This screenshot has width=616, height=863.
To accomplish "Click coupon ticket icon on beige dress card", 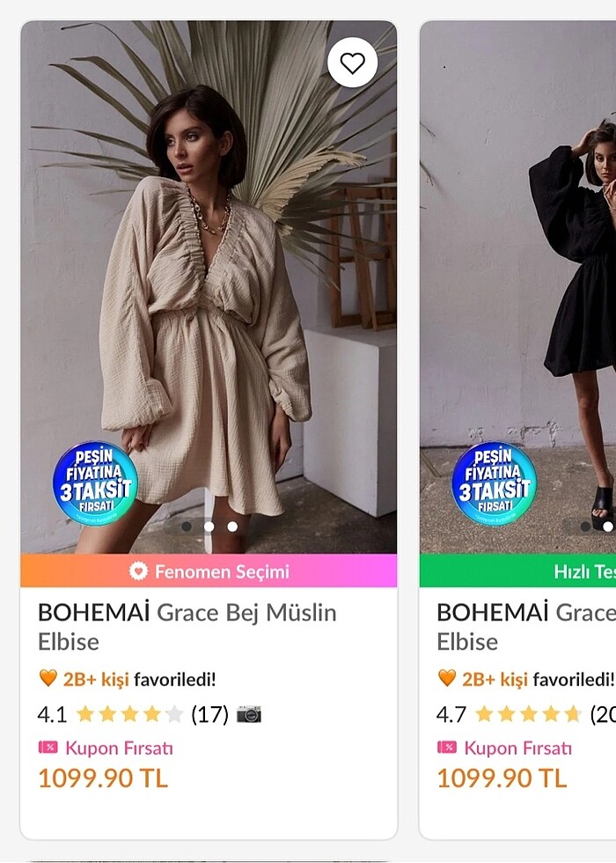I will [x=48, y=748].
